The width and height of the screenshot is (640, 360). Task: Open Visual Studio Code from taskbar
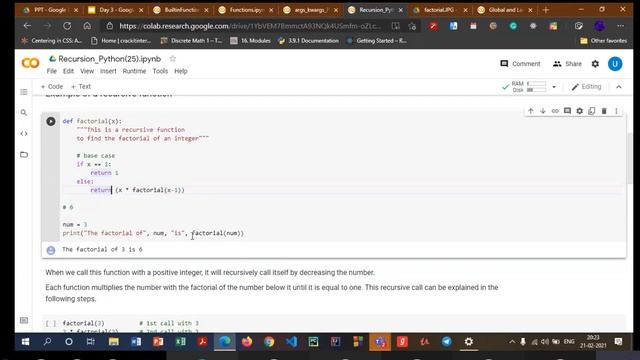[291, 342]
